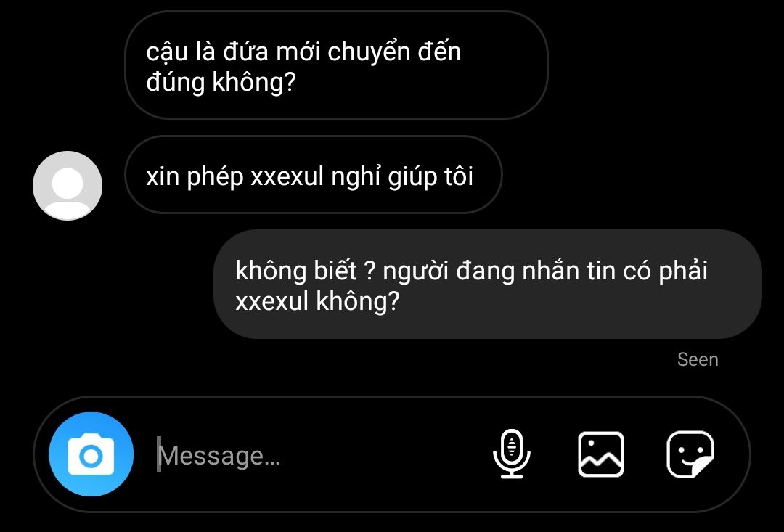Select the sent "không biết ?" message bubble
This screenshot has height=532, width=784.
(488, 284)
